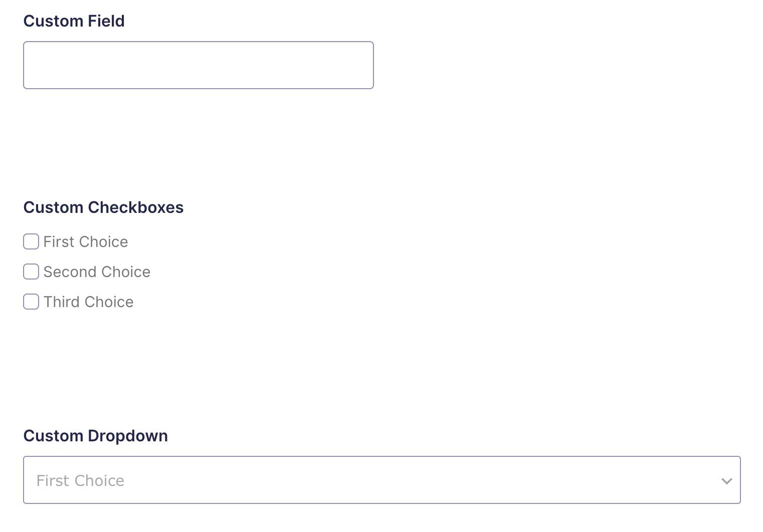This screenshot has width=763, height=532.
Task: Expand the Custom Dropdown to see choices
Action: point(381,480)
